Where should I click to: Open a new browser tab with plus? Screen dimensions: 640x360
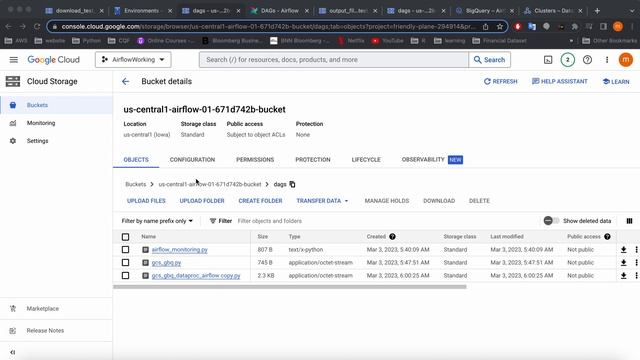click(597, 11)
